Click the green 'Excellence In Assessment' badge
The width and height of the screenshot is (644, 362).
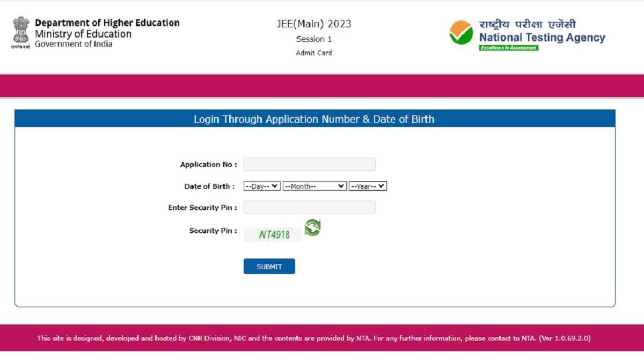[510, 48]
